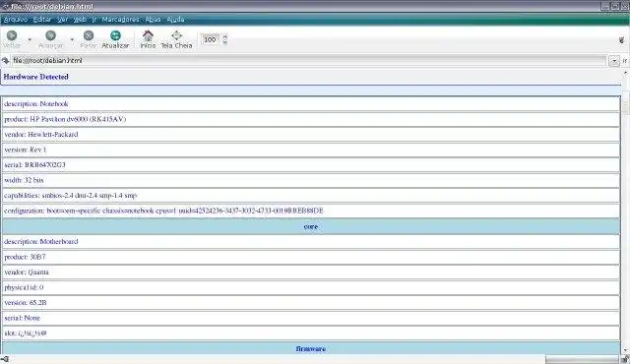Open the Editar menu
The height and width of the screenshot is (364, 630).
point(42,20)
